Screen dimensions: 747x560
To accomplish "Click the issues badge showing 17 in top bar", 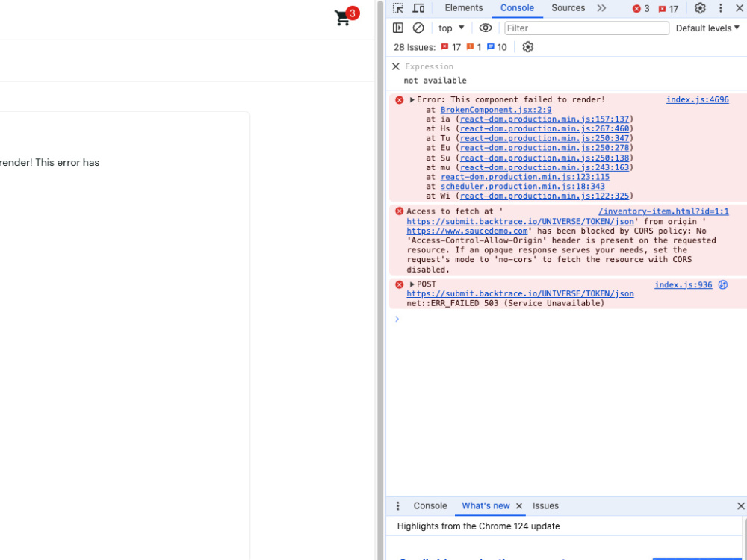I will click(x=668, y=8).
